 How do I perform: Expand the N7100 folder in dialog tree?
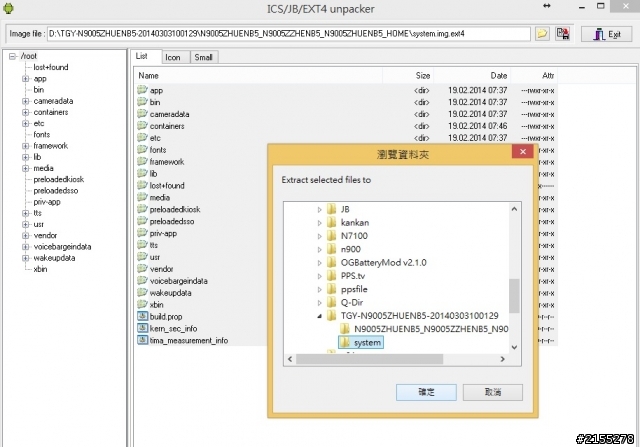click(320, 236)
